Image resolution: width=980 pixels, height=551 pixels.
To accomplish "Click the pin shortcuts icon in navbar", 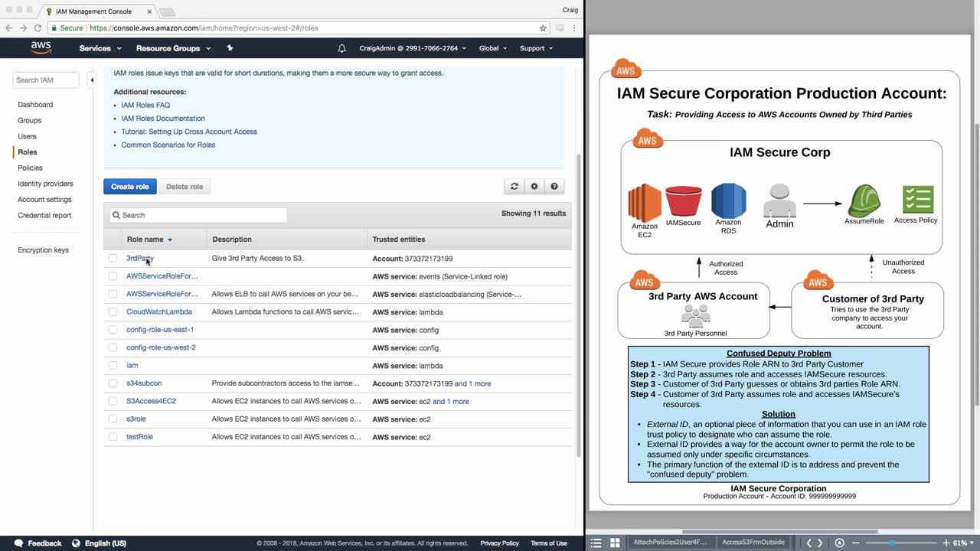I will coord(230,48).
